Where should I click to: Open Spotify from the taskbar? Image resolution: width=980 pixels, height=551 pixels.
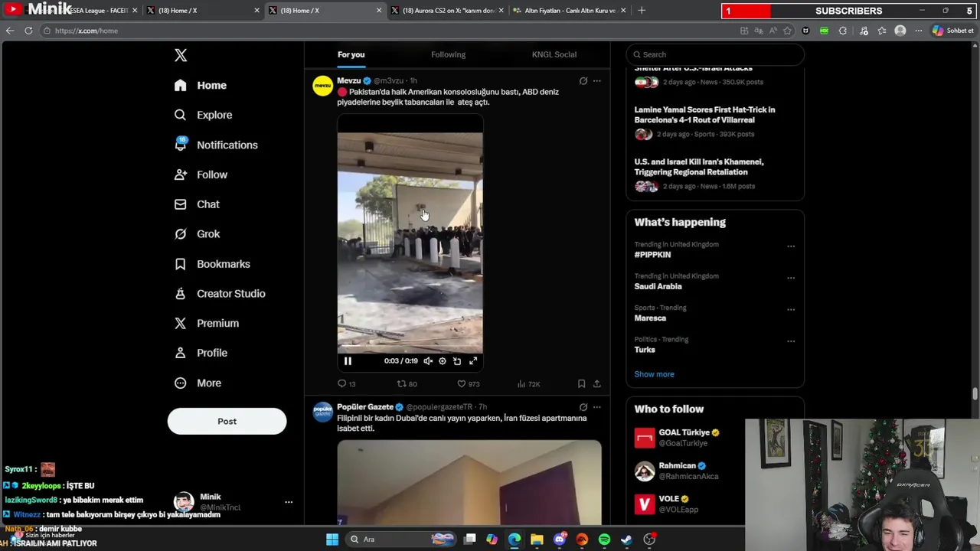point(604,540)
